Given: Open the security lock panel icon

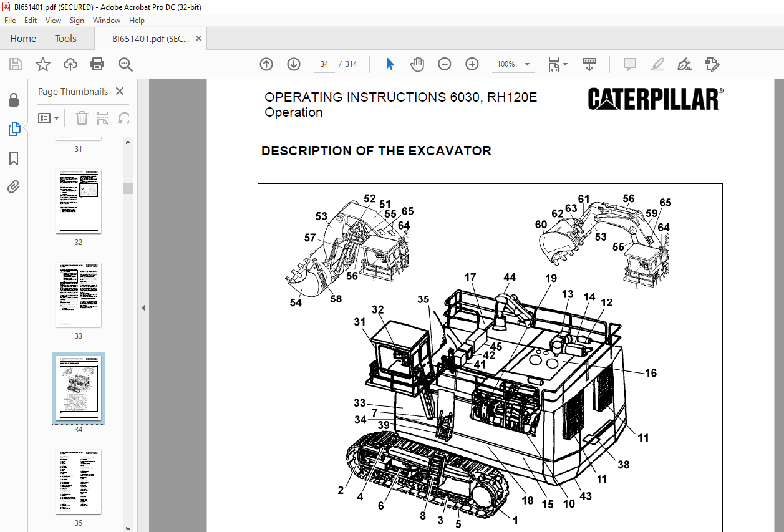Looking at the screenshot, I should click(x=14, y=100).
